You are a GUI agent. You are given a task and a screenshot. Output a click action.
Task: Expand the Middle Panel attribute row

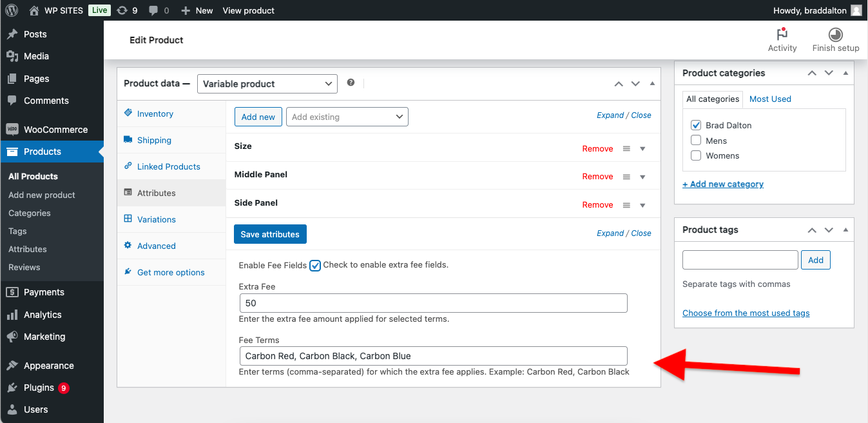coord(642,177)
